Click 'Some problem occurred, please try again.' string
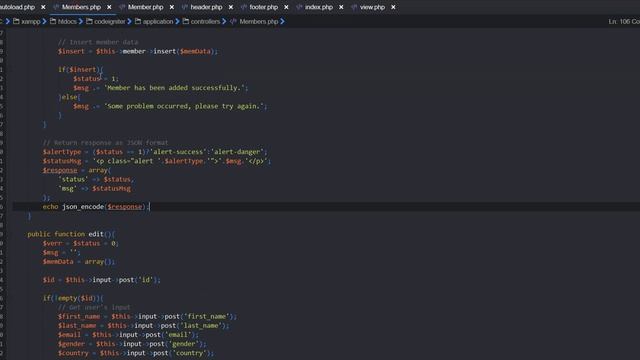The image size is (640, 360). coord(184,106)
